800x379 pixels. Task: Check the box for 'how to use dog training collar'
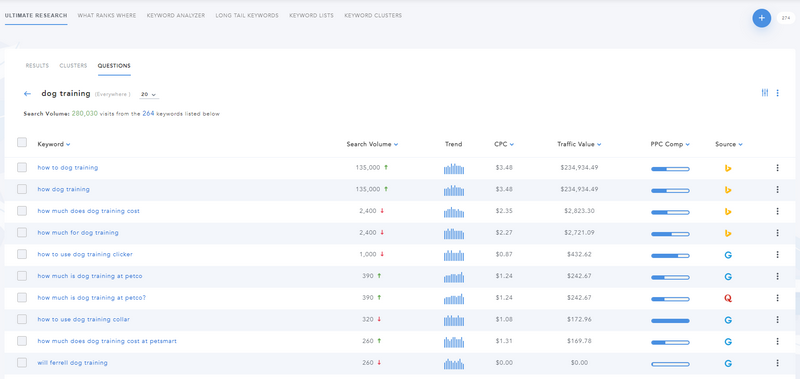tap(22, 319)
